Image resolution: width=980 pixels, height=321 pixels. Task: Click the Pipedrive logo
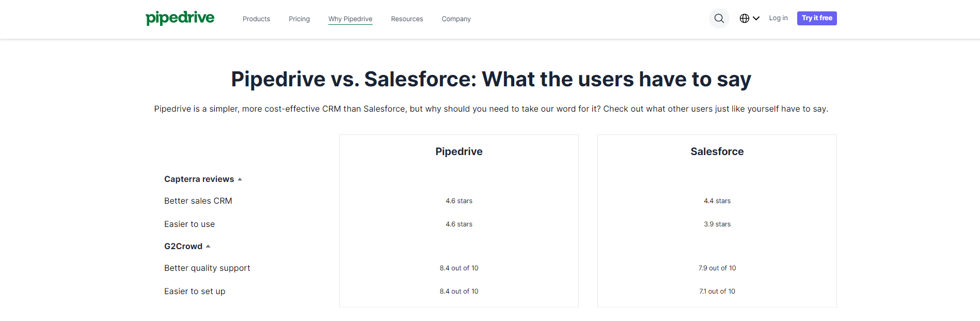(180, 18)
